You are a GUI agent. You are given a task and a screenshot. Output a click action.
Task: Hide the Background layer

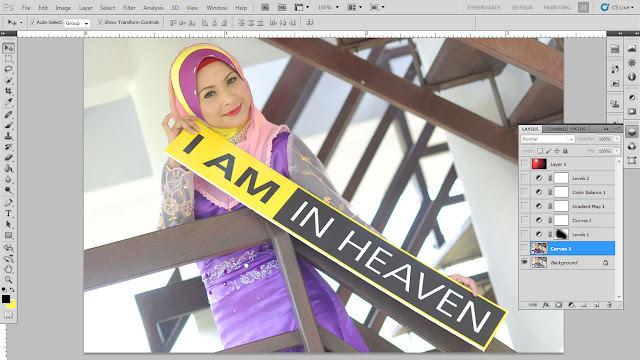tap(524, 262)
